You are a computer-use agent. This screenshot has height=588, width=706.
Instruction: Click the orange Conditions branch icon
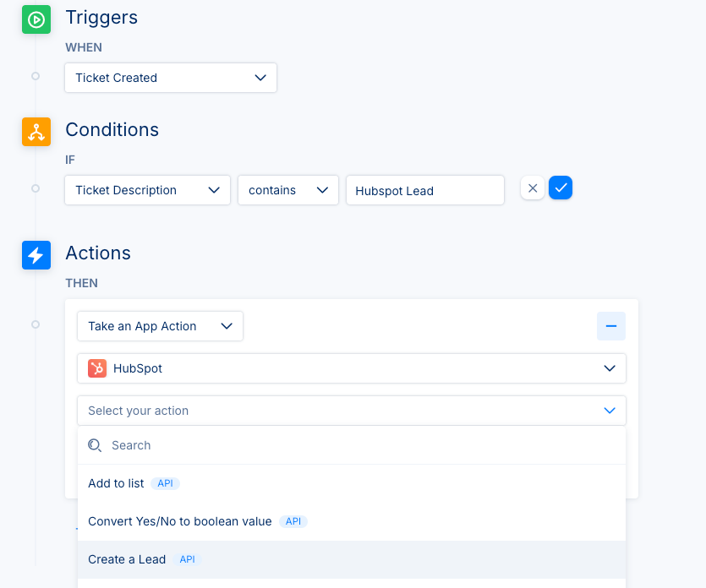pos(36,132)
